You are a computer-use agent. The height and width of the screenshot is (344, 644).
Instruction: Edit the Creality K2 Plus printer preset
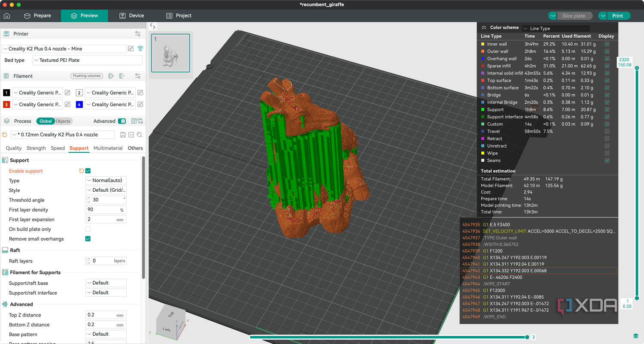[x=131, y=49]
